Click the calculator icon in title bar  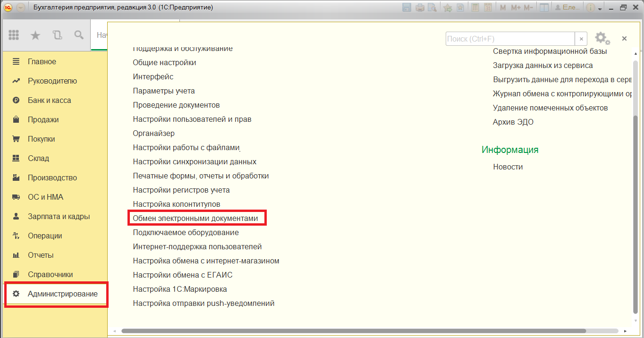coord(475,8)
